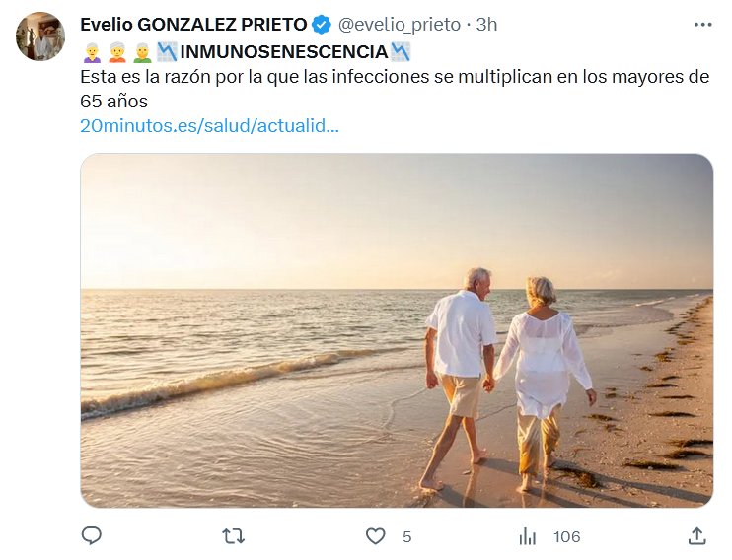Click the 106 views count
Image resolution: width=732 pixels, height=560 pixels.
(566, 536)
